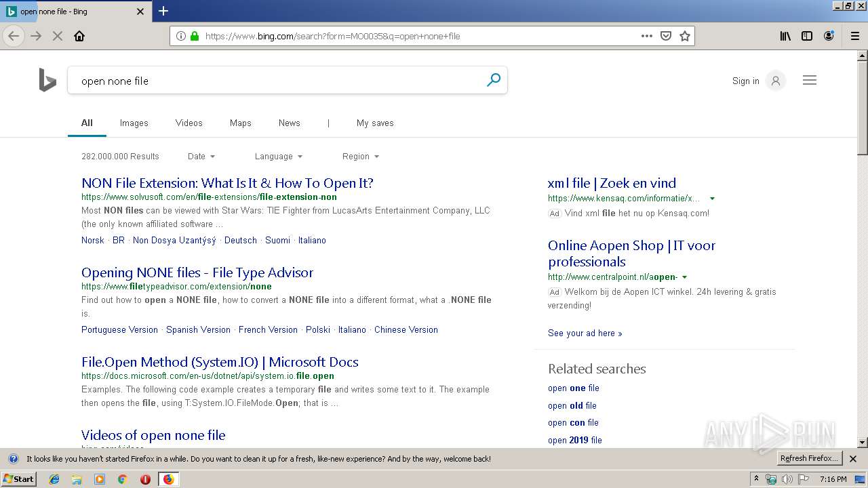868x488 pixels.
Task: Click the Bing logo
Action: pos(47,80)
